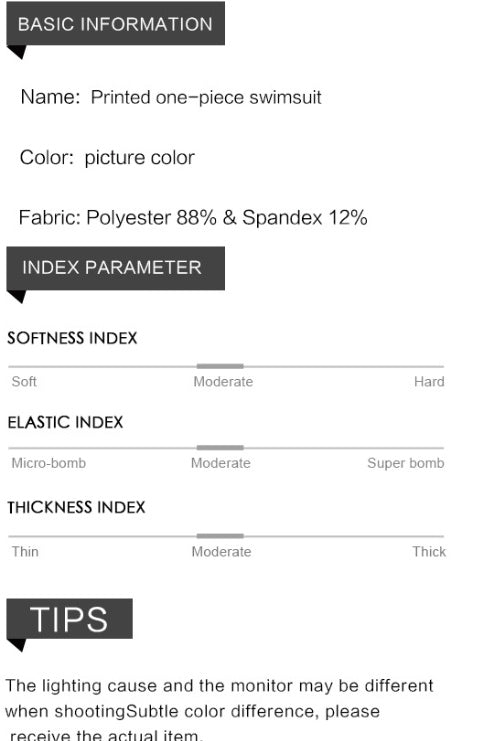Click the Moderate label under Thickness Index
The height and width of the screenshot is (741, 500).
tap(221, 551)
